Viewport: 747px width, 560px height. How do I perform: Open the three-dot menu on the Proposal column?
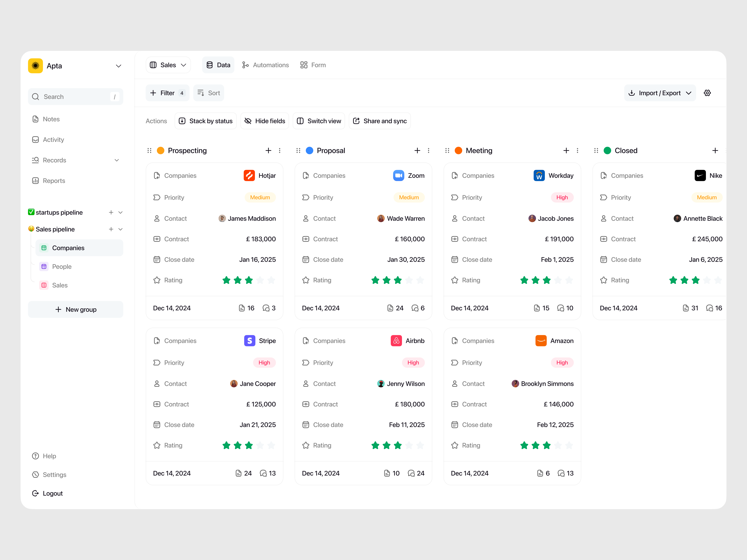pos(429,150)
